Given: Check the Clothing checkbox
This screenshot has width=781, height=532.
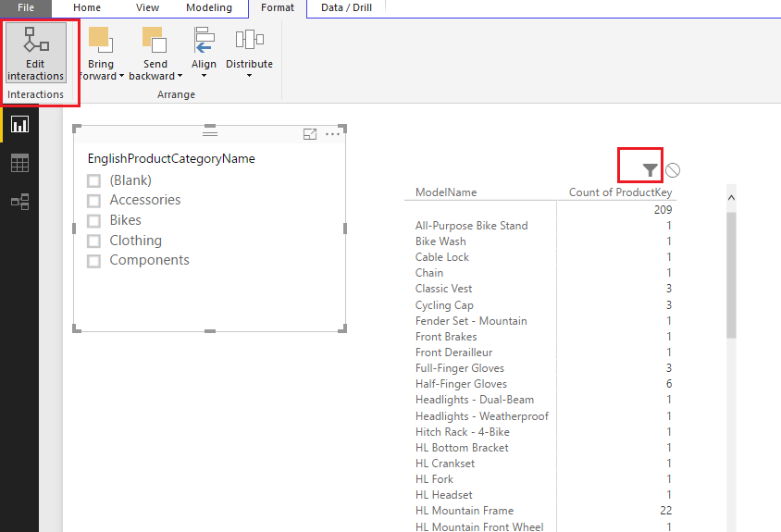Looking at the screenshot, I should click(93, 241).
